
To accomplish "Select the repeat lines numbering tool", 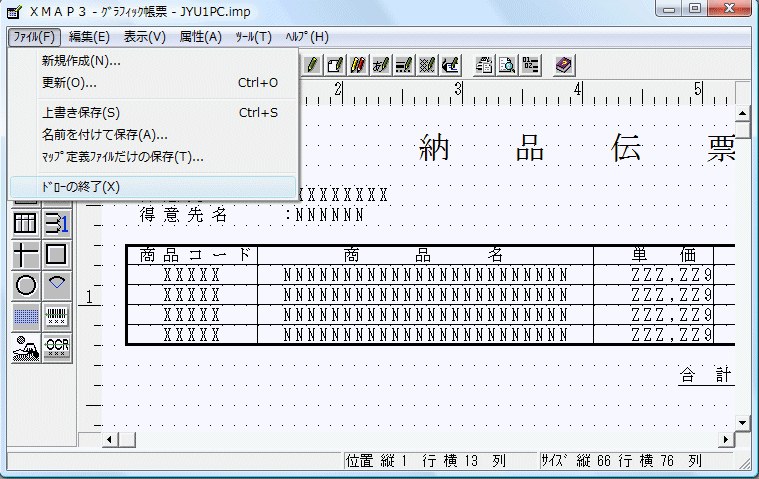I will tap(57, 224).
